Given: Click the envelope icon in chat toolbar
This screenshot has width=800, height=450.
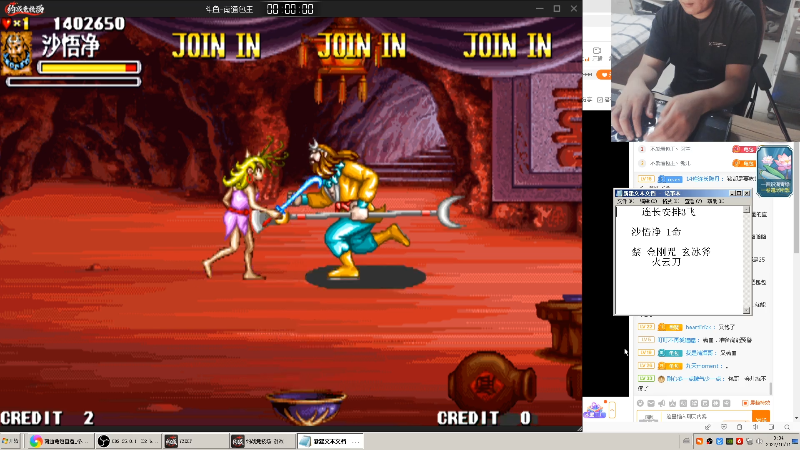Looking at the screenshot, I should coord(651,404).
